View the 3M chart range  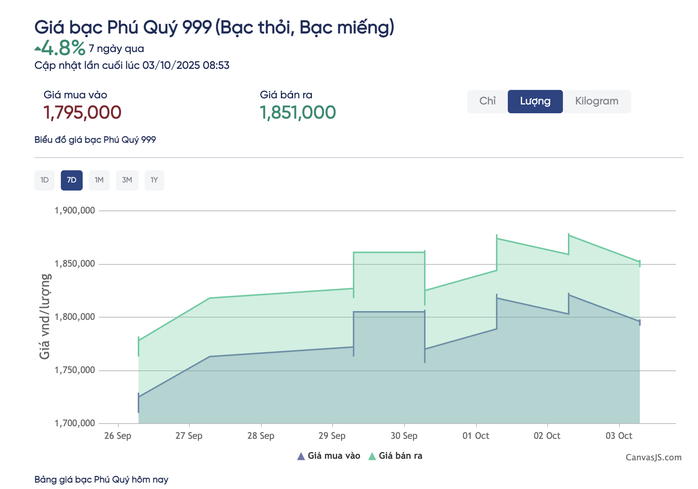[126, 180]
